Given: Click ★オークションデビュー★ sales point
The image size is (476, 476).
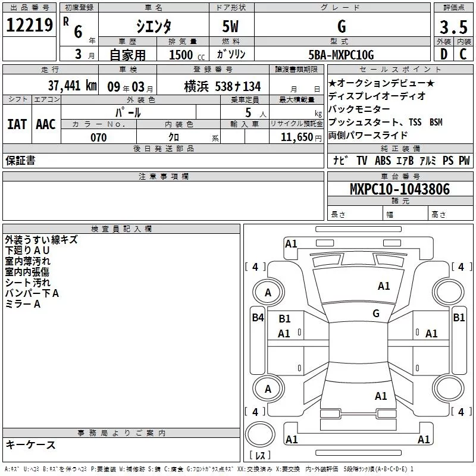Looking at the screenshot, I should click(381, 83).
